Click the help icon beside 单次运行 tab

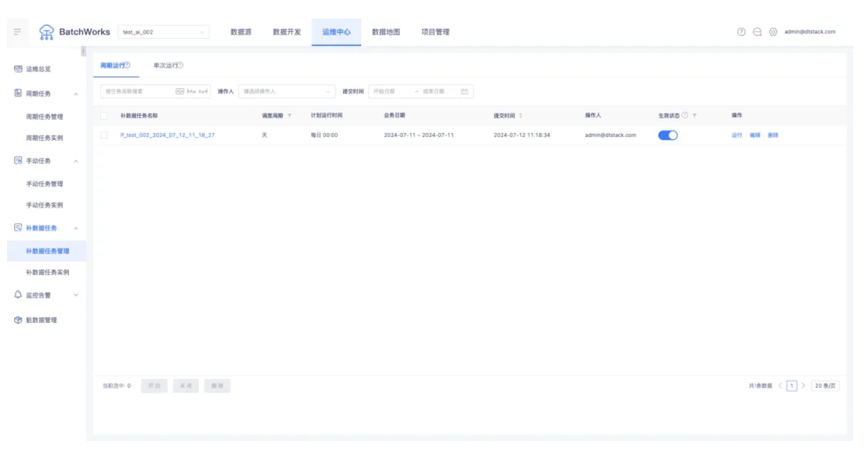(x=181, y=65)
